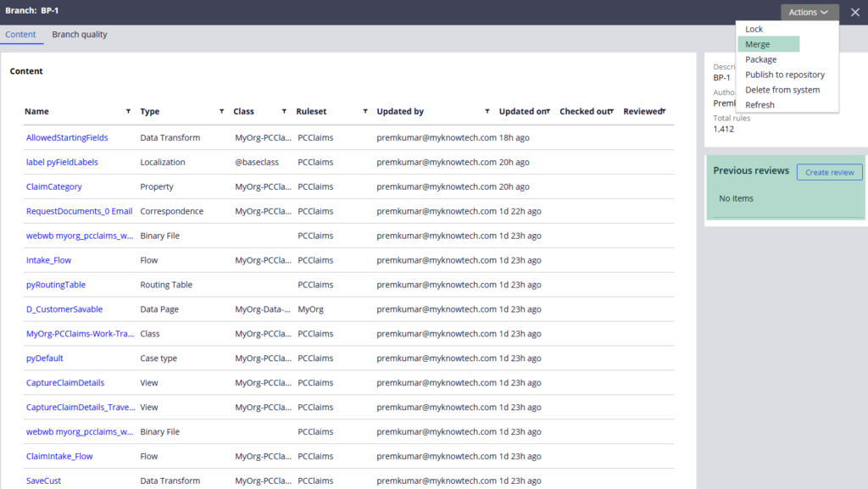Switch to the Content tab

(20, 34)
